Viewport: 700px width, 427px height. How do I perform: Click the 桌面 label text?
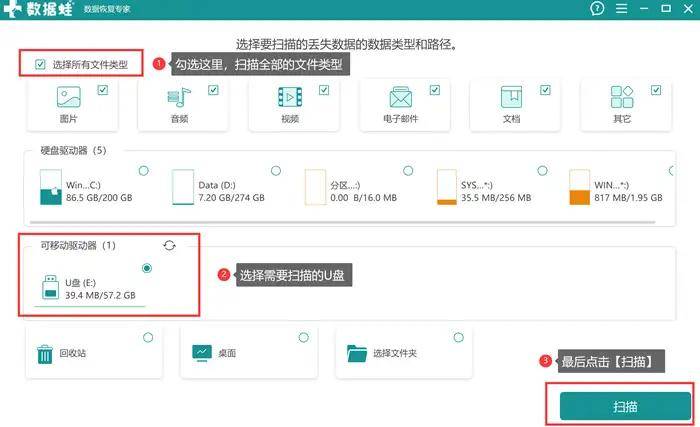227,353
